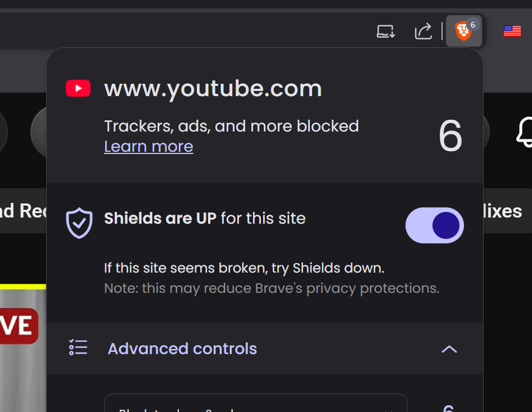Turn off Shields for this site
Image resolution: width=532 pixels, height=412 pixels.
pyautogui.click(x=434, y=225)
